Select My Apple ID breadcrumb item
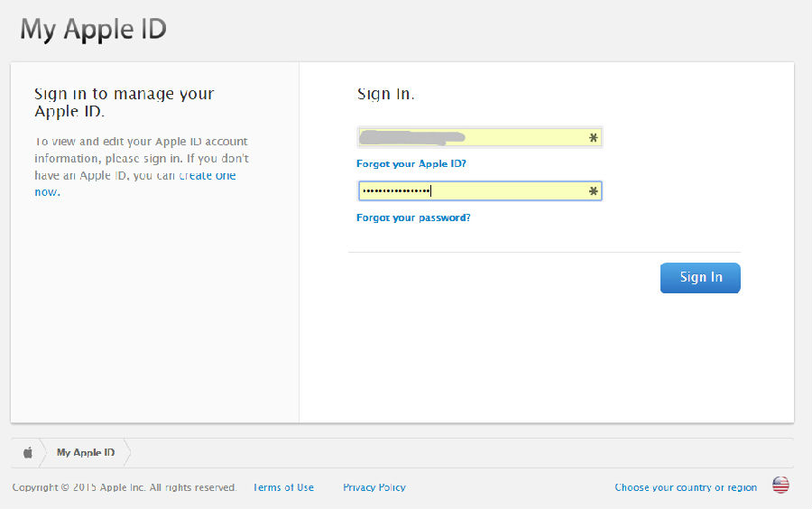 pos(86,452)
